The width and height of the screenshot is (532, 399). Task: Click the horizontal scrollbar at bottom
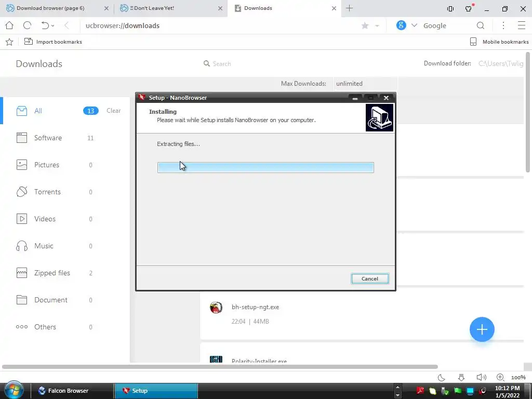point(220,367)
